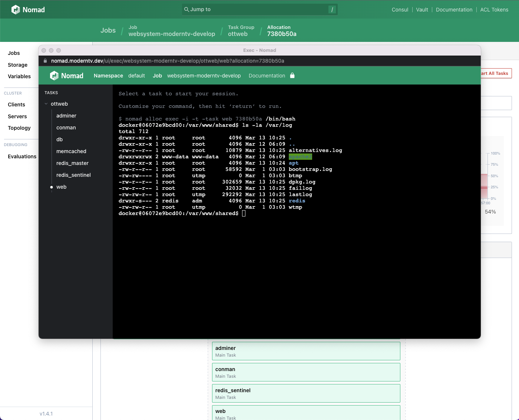Open the ottweb task group breadcrumb
This screenshot has height=420, width=519.
[241, 31]
